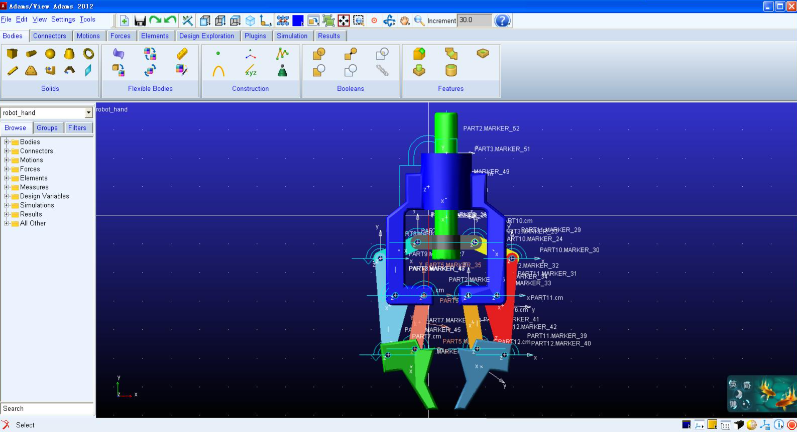Expand the Bodies tree folder

coord(6,142)
